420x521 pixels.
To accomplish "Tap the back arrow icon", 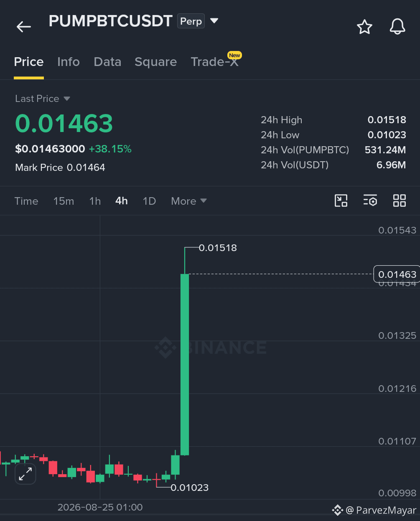I will pos(24,27).
